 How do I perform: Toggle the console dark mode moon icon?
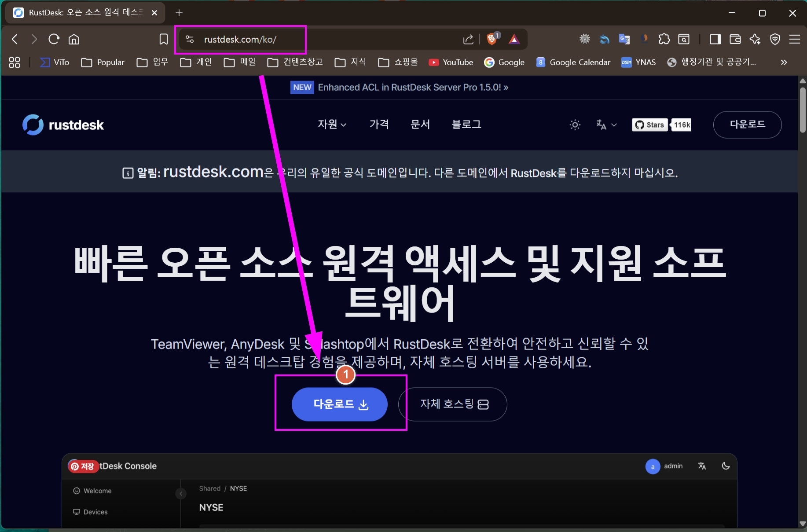726,466
